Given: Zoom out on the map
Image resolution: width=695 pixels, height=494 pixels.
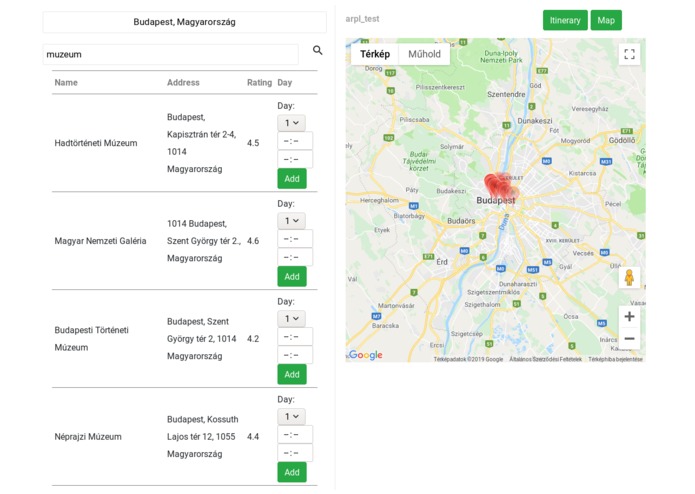Looking at the screenshot, I should [x=629, y=338].
